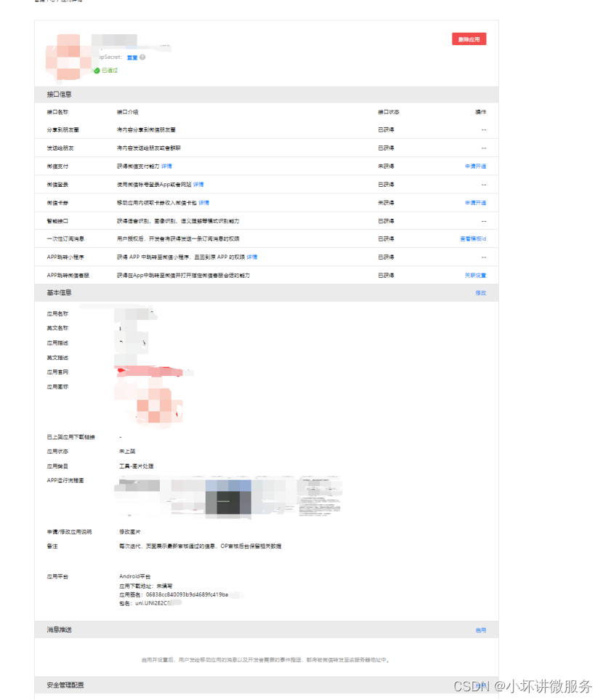
Task: Click 修改 in the 基本信息 header
Action: pyautogui.click(x=481, y=293)
